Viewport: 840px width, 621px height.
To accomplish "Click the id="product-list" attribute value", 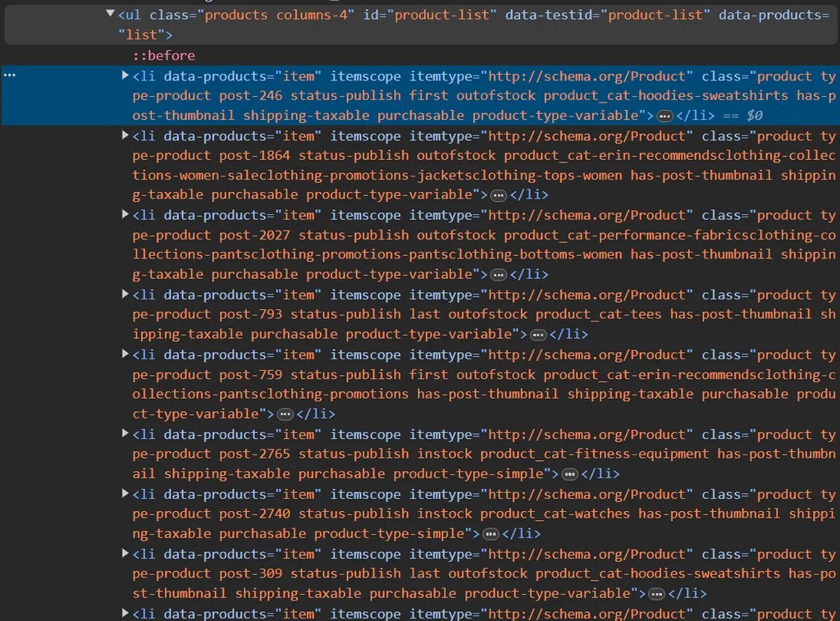I will 442,15.
